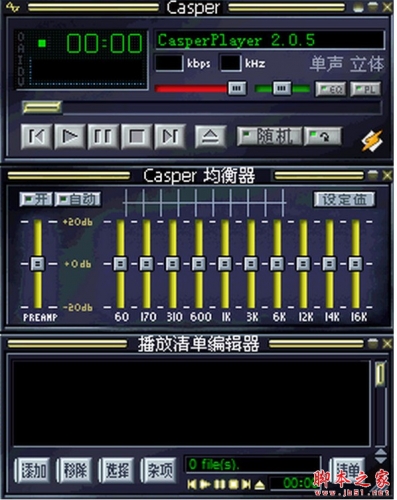Open file with the eject button
397x500 pixels.
[210, 136]
